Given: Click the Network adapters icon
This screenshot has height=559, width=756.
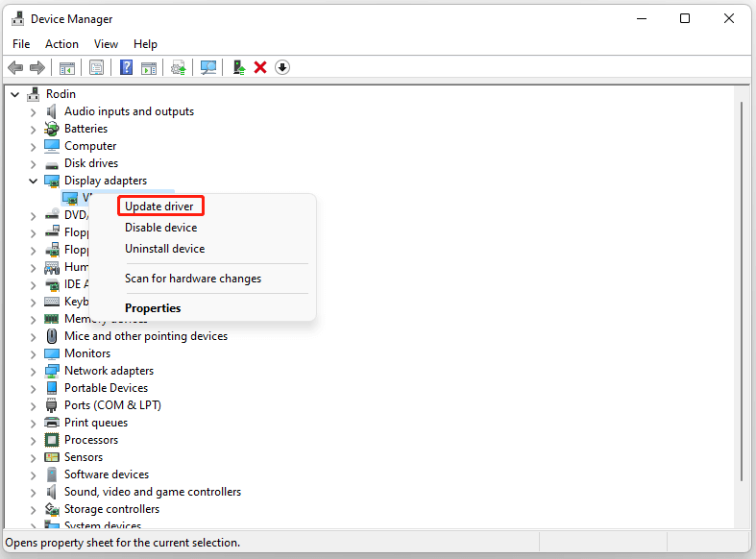Looking at the screenshot, I should [x=52, y=371].
